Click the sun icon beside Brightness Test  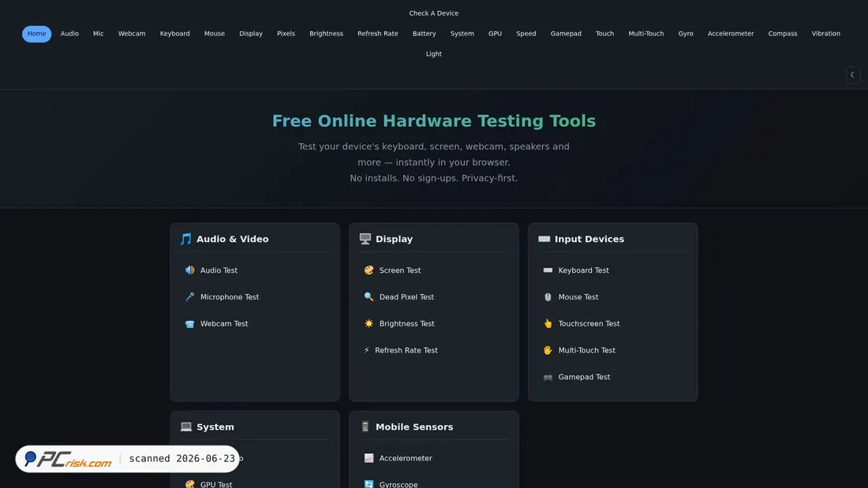(x=369, y=324)
